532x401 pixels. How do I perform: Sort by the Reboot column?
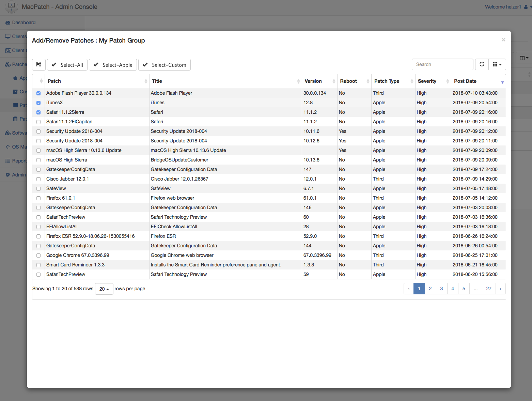(354, 81)
